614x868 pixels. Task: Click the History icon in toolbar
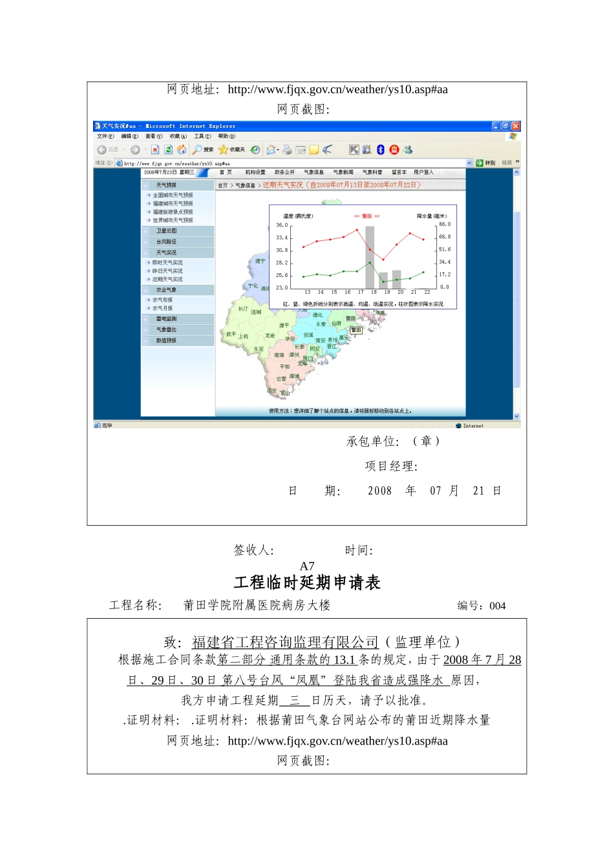pyautogui.click(x=255, y=150)
